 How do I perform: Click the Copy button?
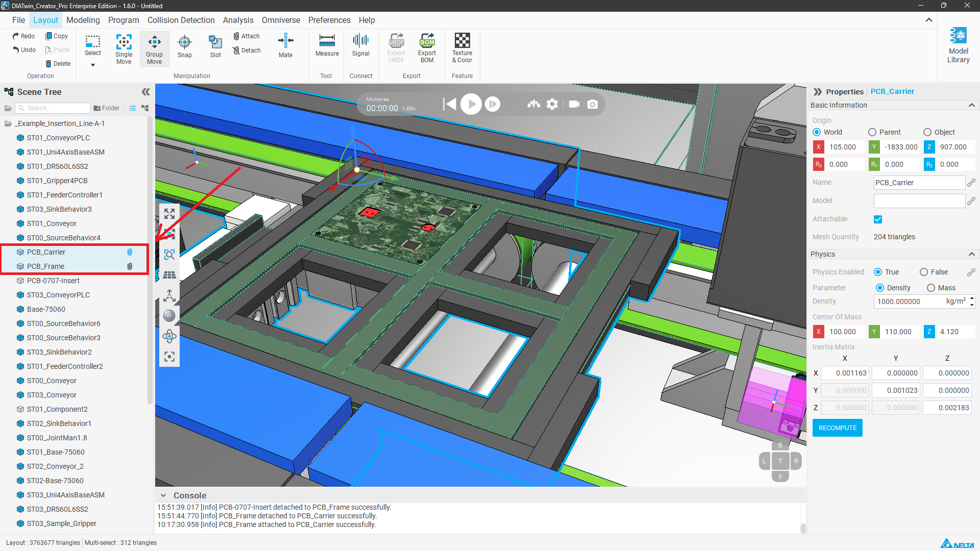coord(57,36)
